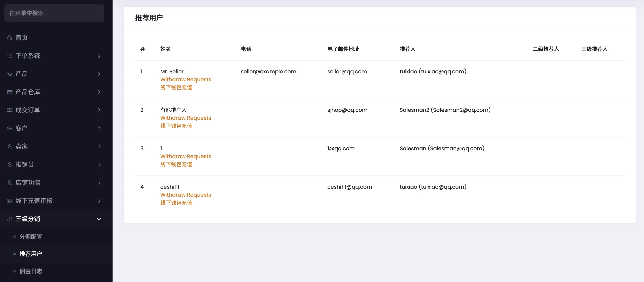
Task: Click the link icon beside 三级分销
Action: (x=9, y=219)
